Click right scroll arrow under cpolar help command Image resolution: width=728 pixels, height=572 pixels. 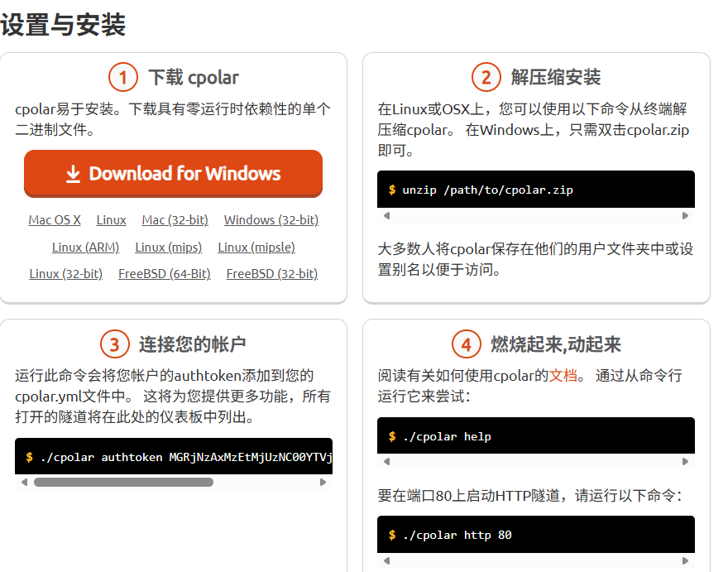[x=685, y=461]
